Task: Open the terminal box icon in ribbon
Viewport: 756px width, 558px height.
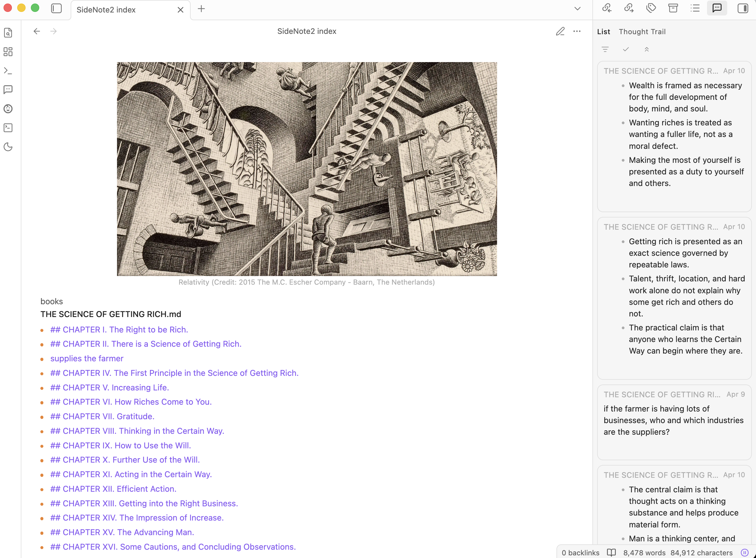Action: point(8,128)
